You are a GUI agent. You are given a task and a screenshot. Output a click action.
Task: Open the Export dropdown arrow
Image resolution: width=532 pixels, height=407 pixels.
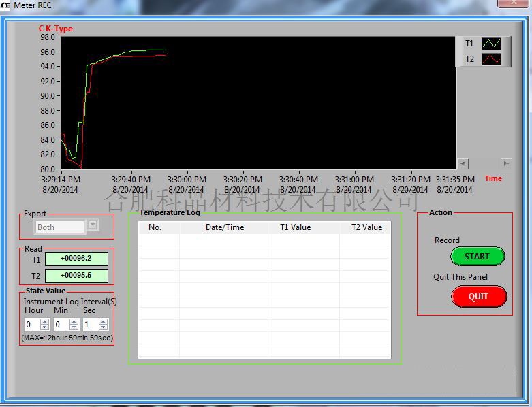pyautogui.click(x=93, y=225)
